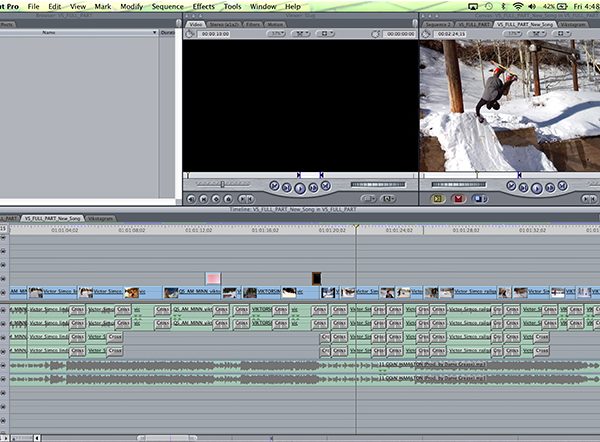This screenshot has height=442, width=600.
Task: Toggle visibility of main blue video clip track
Action: pyautogui.click(x=3, y=293)
